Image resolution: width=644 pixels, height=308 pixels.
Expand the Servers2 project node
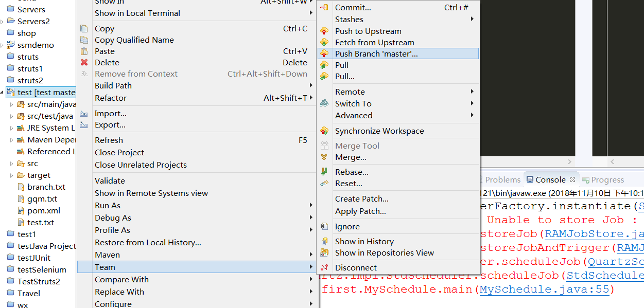click(3, 22)
